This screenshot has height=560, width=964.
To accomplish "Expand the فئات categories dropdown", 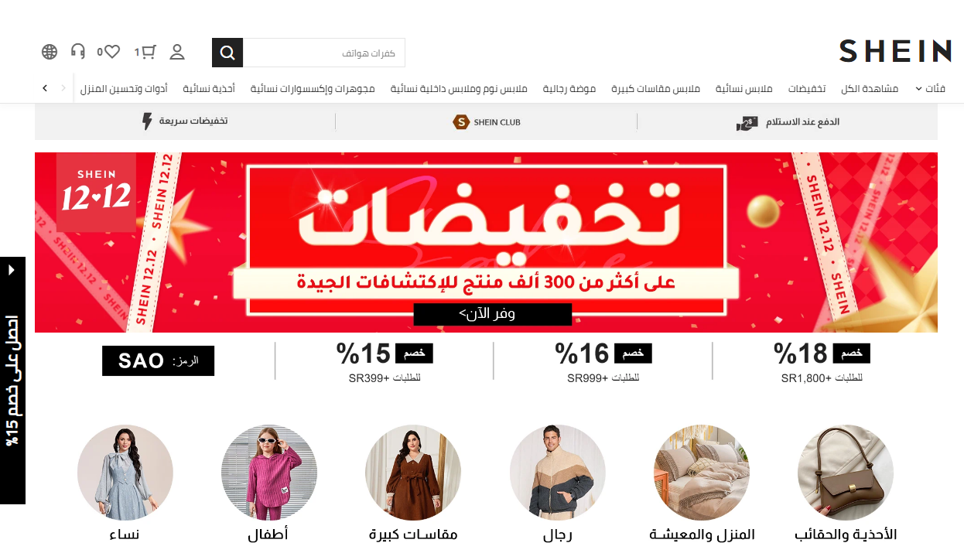I will (x=930, y=89).
